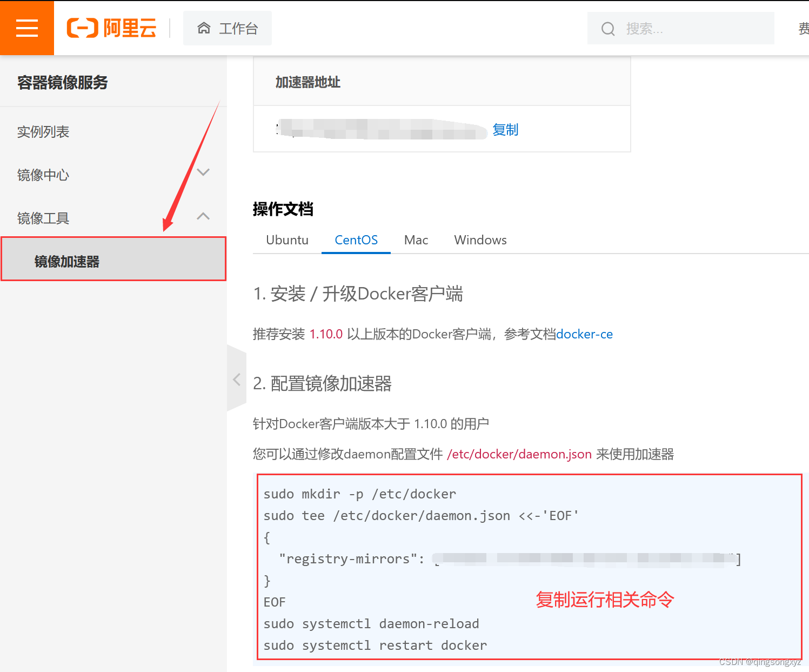Open 镜像加速器 sidebar entry
The width and height of the screenshot is (809, 672).
coord(113,259)
